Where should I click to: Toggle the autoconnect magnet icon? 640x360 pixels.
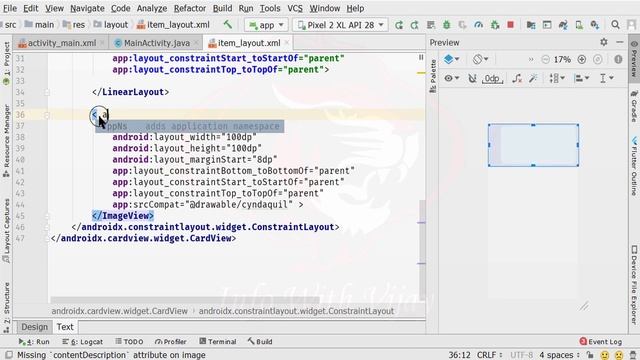(472, 78)
